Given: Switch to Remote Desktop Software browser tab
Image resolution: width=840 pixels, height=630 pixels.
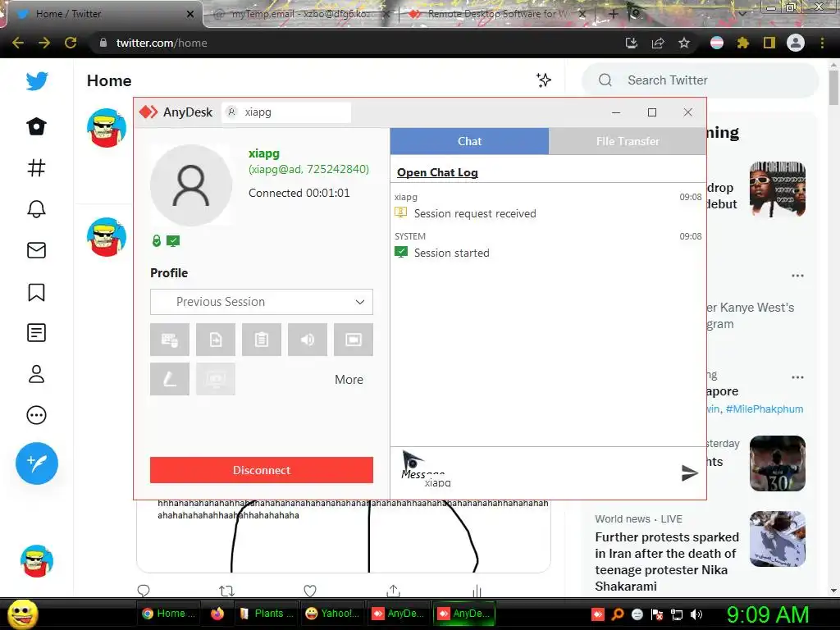Looking at the screenshot, I should (x=496, y=14).
